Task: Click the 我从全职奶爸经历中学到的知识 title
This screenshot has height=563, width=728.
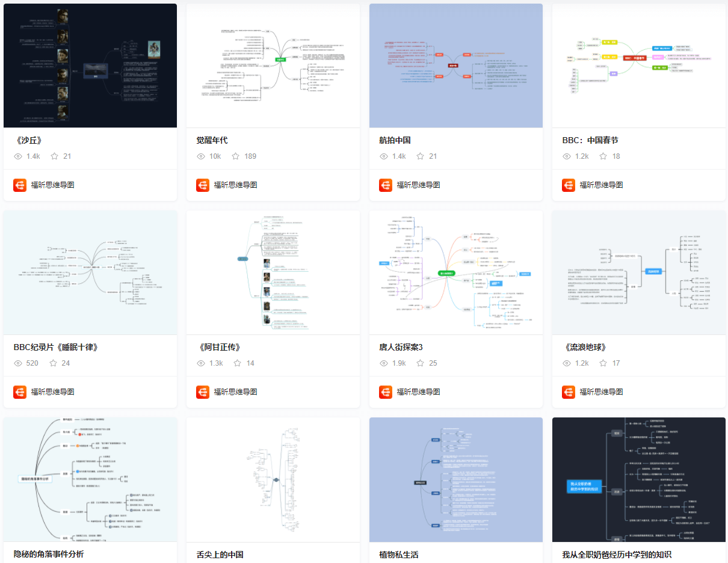Action: click(617, 555)
